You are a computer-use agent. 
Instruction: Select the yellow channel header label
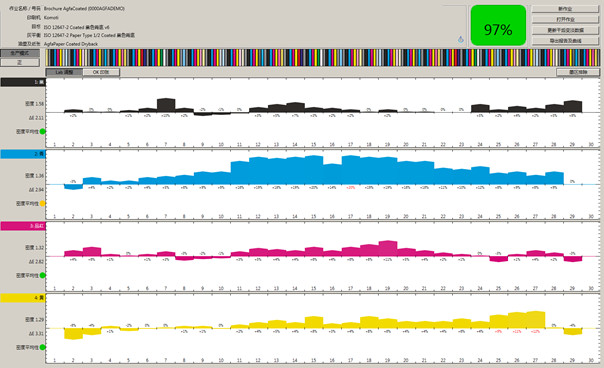[x=23, y=298]
